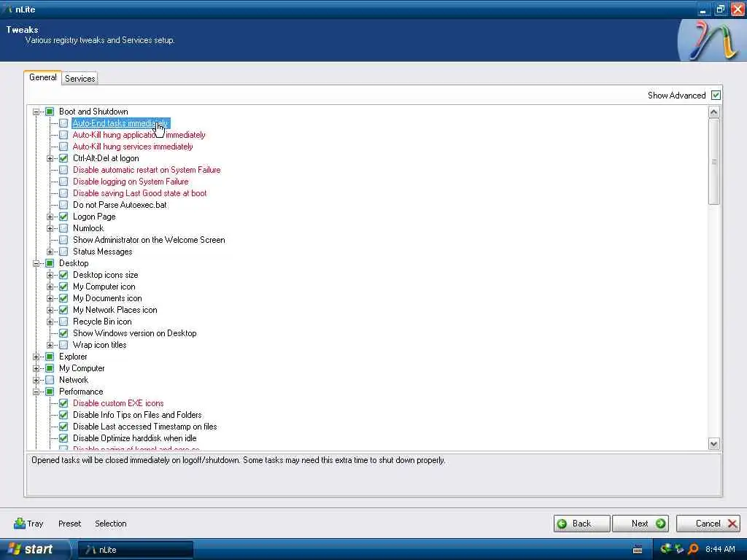The width and height of the screenshot is (747, 560).
Task: Expand the Desktop icons size node
Action: click(50, 275)
